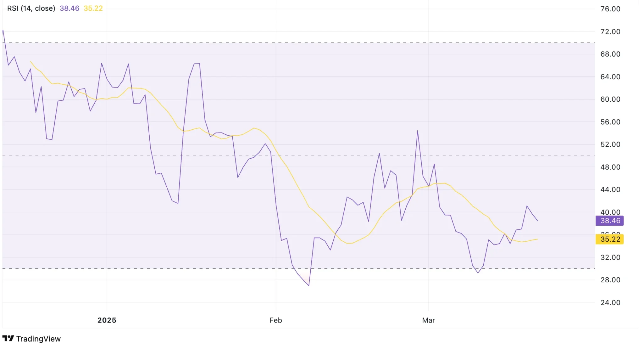Click the upper dashed overbought band line at 70

click(283, 43)
